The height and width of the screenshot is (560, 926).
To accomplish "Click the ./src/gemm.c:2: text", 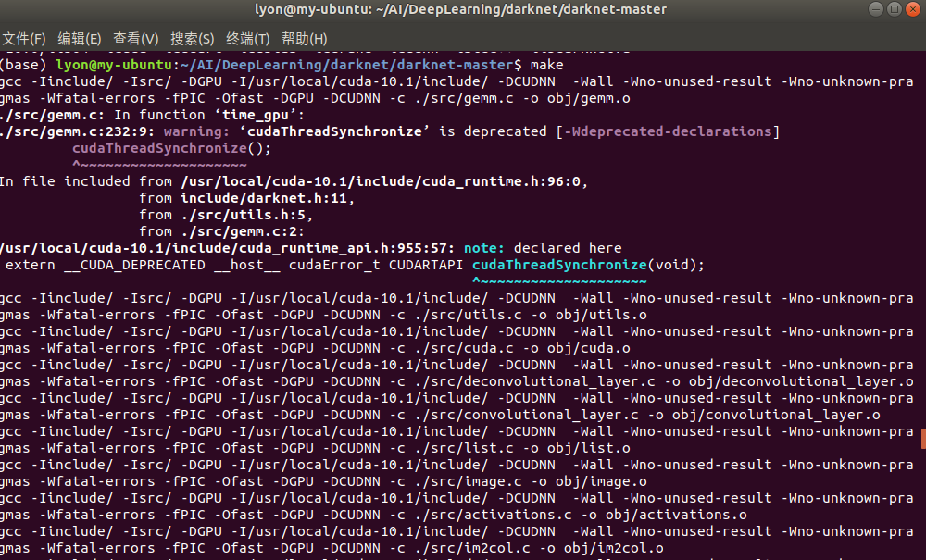I will pyautogui.click(x=244, y=231).
